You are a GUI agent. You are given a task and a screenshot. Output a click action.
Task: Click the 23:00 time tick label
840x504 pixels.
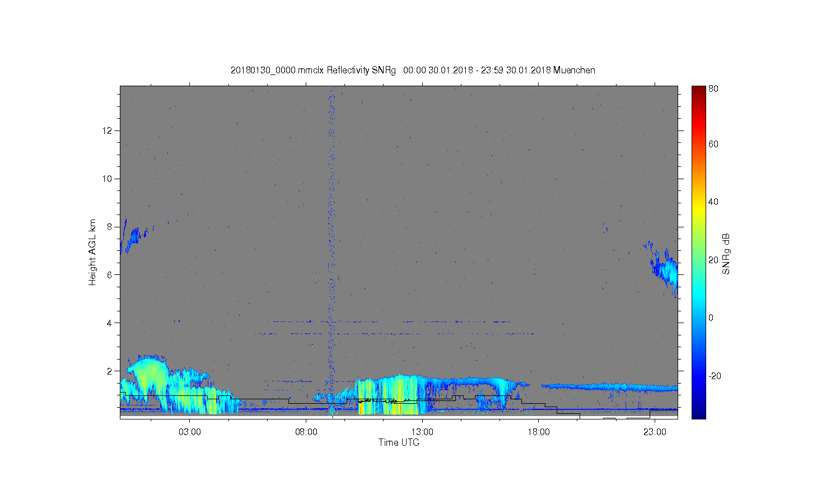(x=655, y=432)
